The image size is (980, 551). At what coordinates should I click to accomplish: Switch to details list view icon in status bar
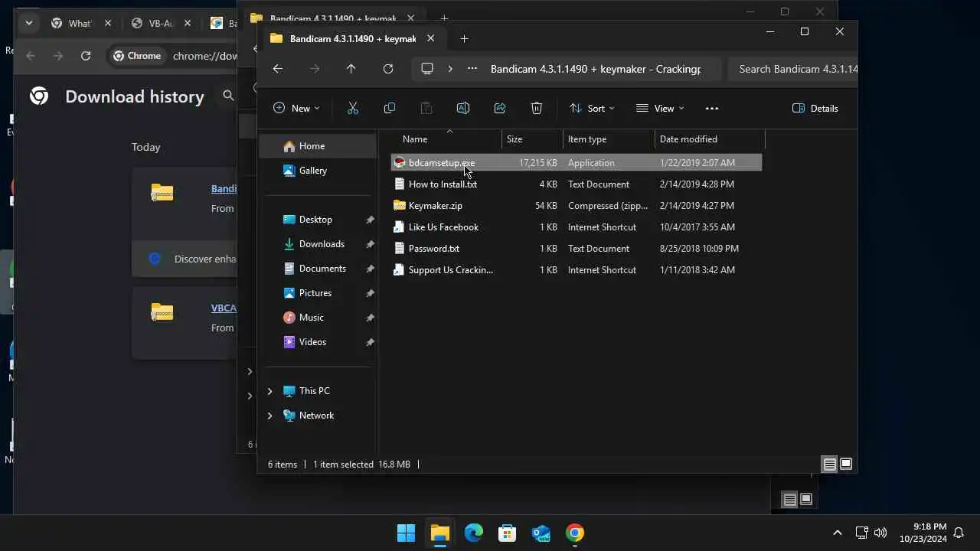click(829, 465)
